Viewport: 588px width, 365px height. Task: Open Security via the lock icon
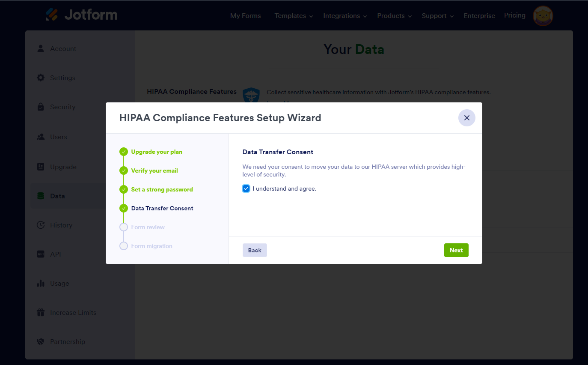tap(41, 107)
